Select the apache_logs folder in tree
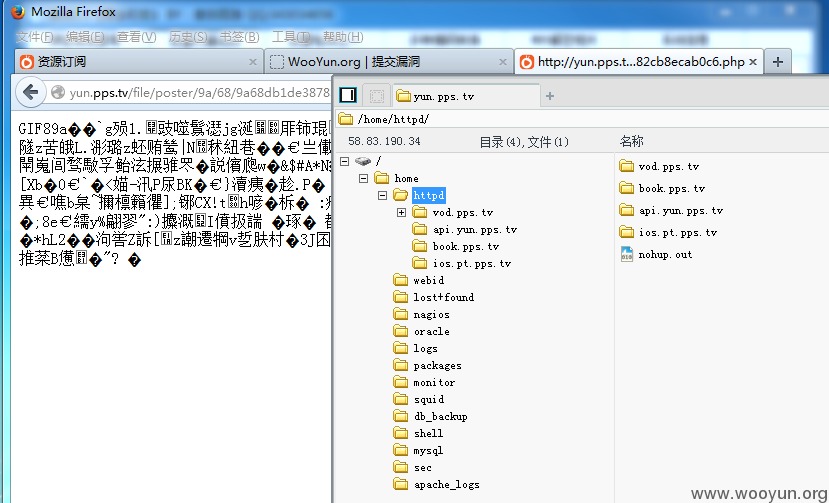This screenshot has width=829, height=503. point(437,484)
